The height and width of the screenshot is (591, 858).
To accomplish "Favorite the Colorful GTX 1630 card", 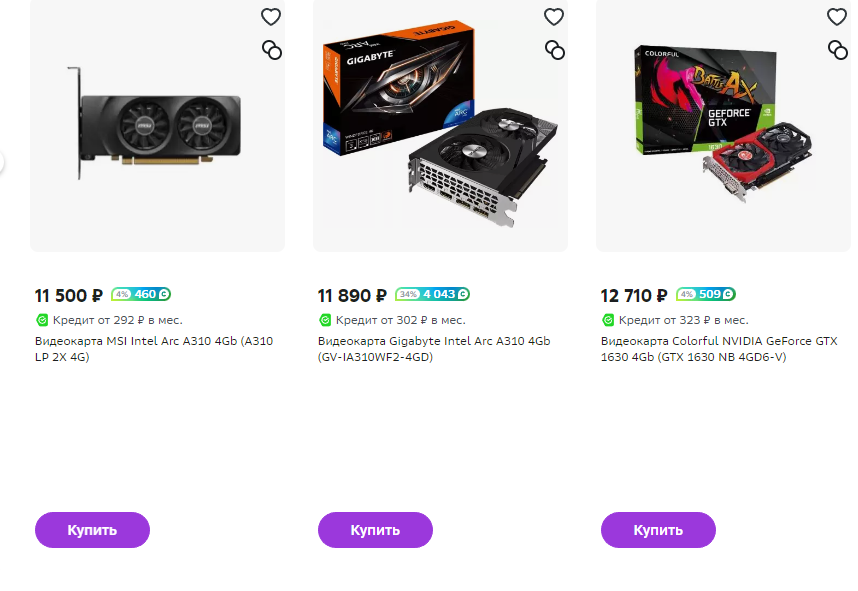I will tap(837, 17).
